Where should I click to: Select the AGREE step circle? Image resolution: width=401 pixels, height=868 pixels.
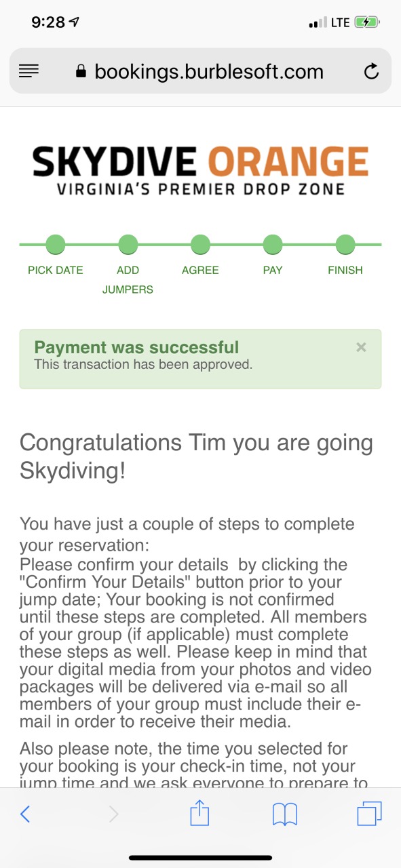200,244
